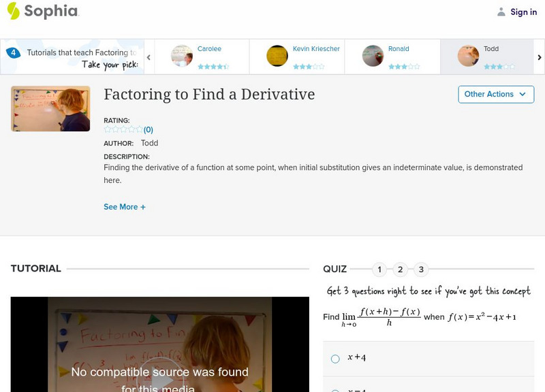Click the (0) rating count
Screen dimensions: 545x392
tap(149, 130)
